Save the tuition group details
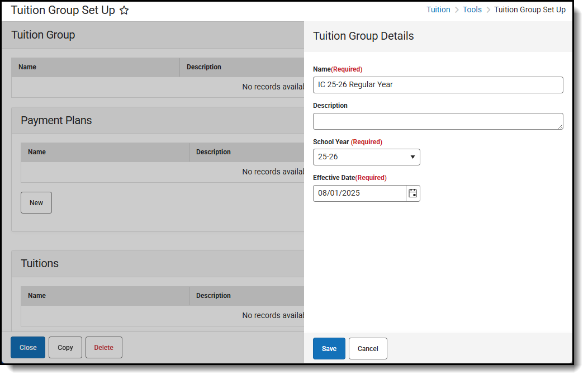 pyautogui.click(x=329, y=349)
